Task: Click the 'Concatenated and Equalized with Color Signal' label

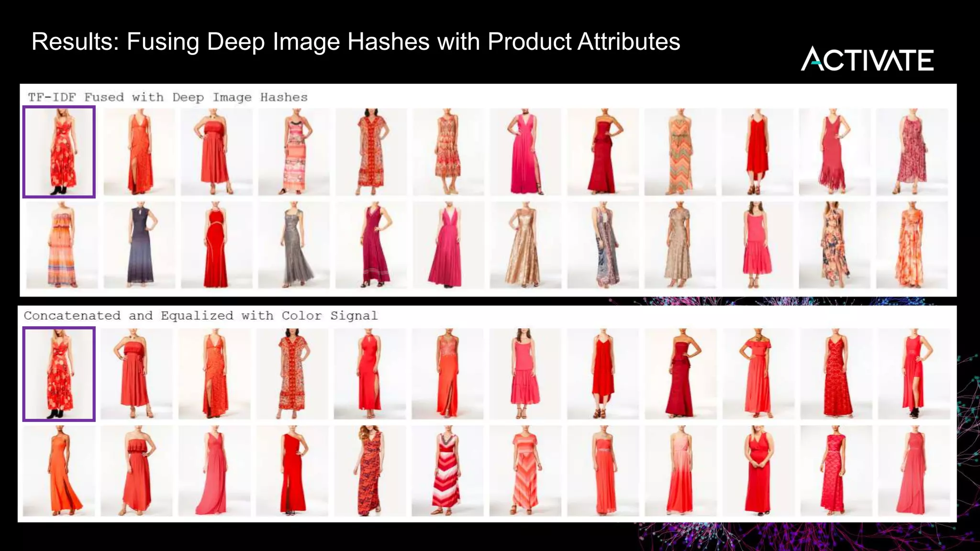Action: pyautogui.click(x=200, y=316)
